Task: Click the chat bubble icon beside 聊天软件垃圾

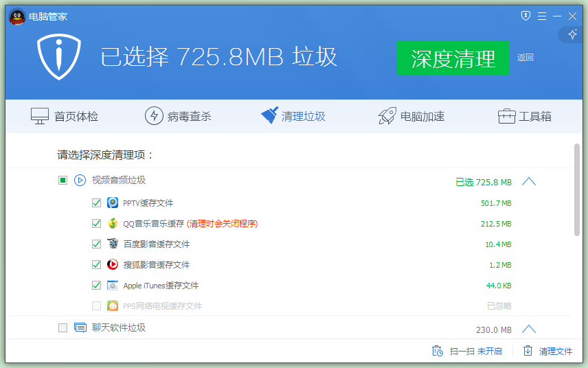Action: click(80, 327)
